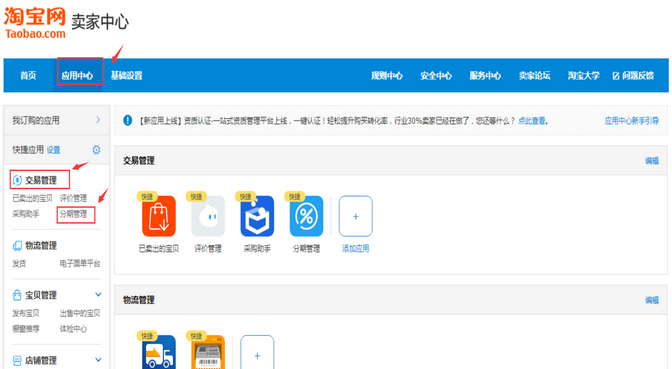Open 服务中心 in top navigation

click(485, 76)
